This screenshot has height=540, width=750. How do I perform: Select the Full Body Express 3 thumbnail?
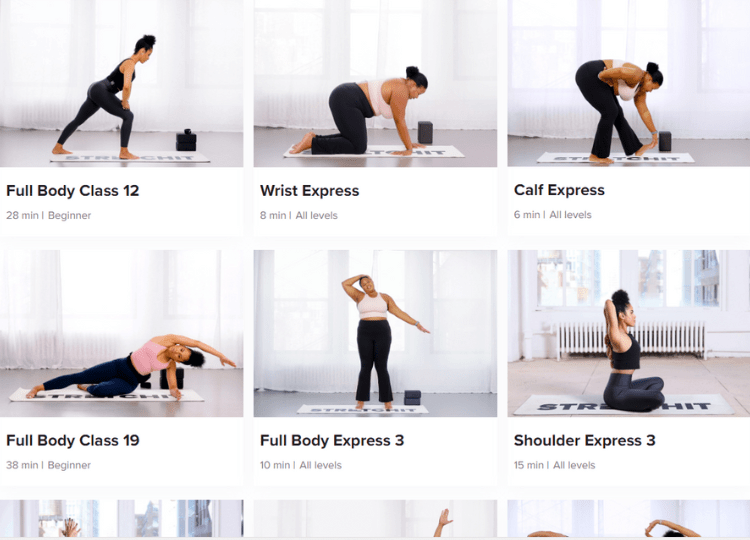[x=375, y=333]
